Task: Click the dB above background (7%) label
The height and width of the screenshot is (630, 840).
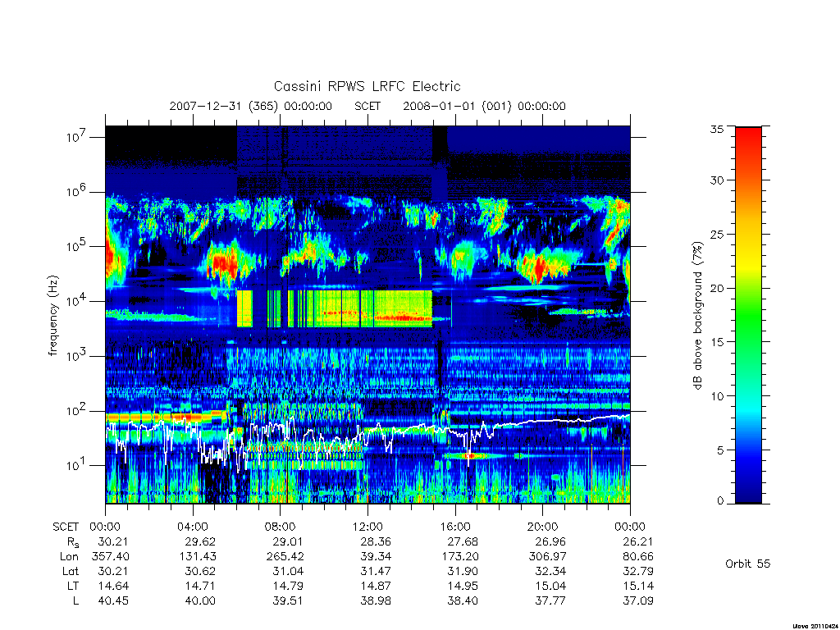Action: (697, 315)
